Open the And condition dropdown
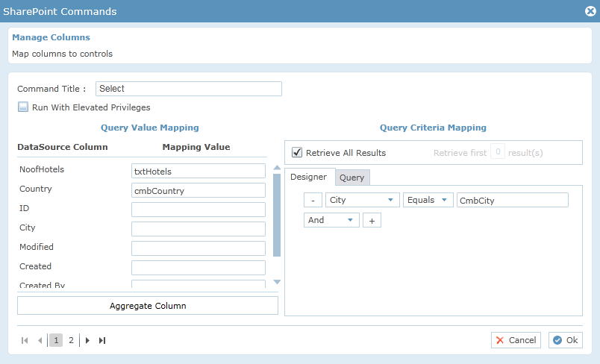This screenshot has width=600, height=364. pyautogui.click(x=331, y=220)
